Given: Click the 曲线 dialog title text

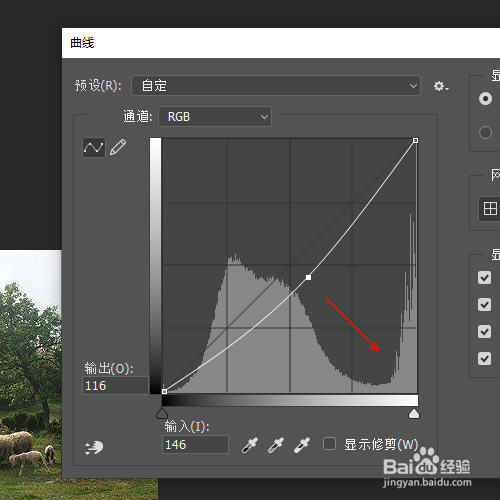Looking at the screenshot, I should tap(82, 43).
